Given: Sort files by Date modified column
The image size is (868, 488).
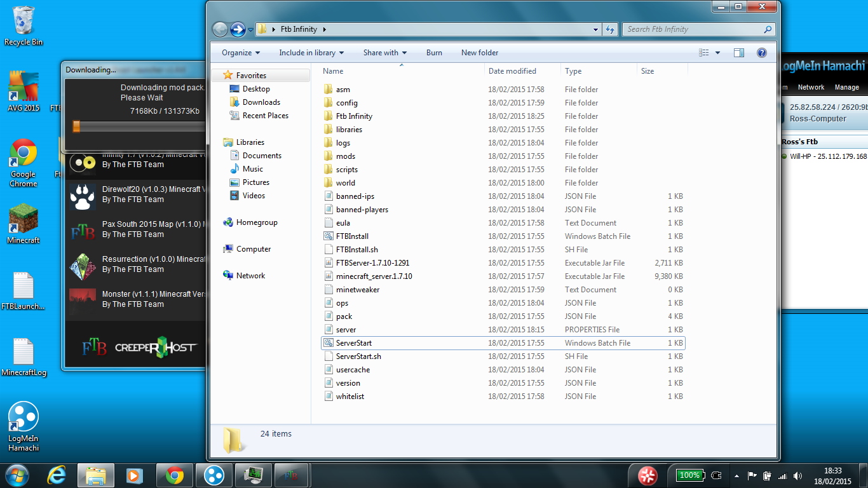Looking at the screenshot, I should 512,71.
